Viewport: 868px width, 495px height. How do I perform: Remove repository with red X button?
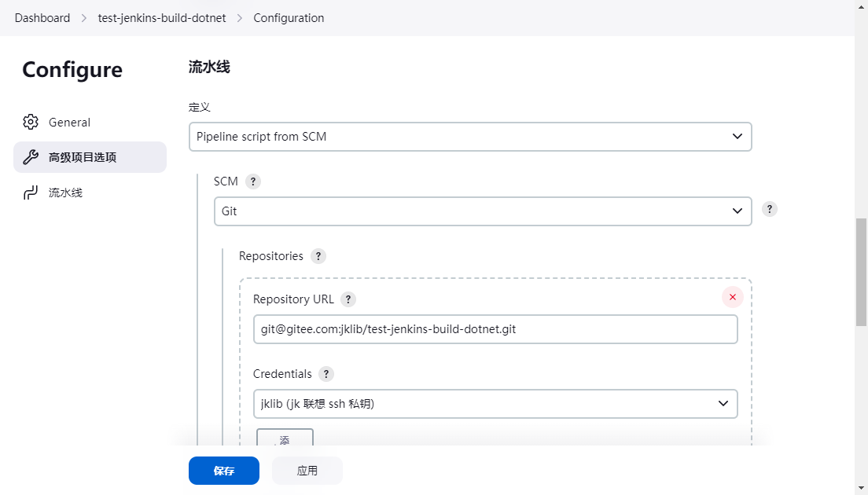(733, 297)
